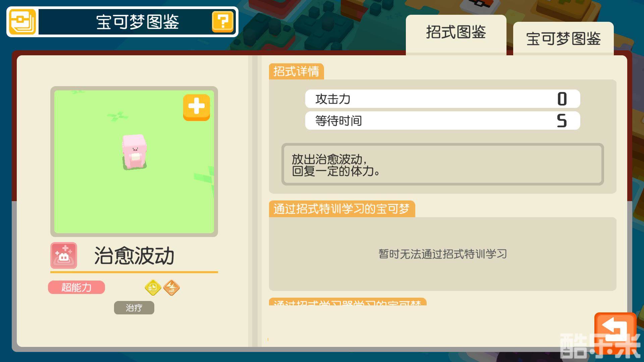Click the 超能力 type tag

[76, 287]
